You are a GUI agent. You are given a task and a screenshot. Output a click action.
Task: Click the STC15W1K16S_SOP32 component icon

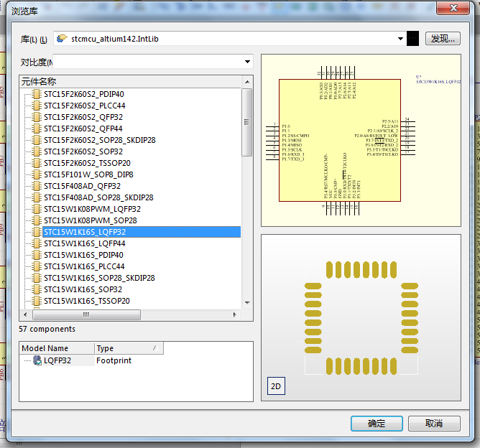(37, 289)
